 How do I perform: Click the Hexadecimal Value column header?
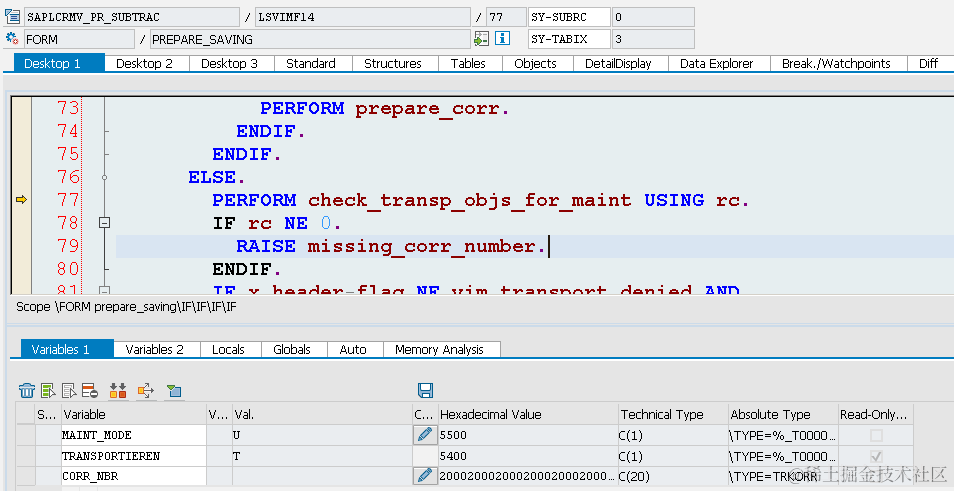(527, 414)
